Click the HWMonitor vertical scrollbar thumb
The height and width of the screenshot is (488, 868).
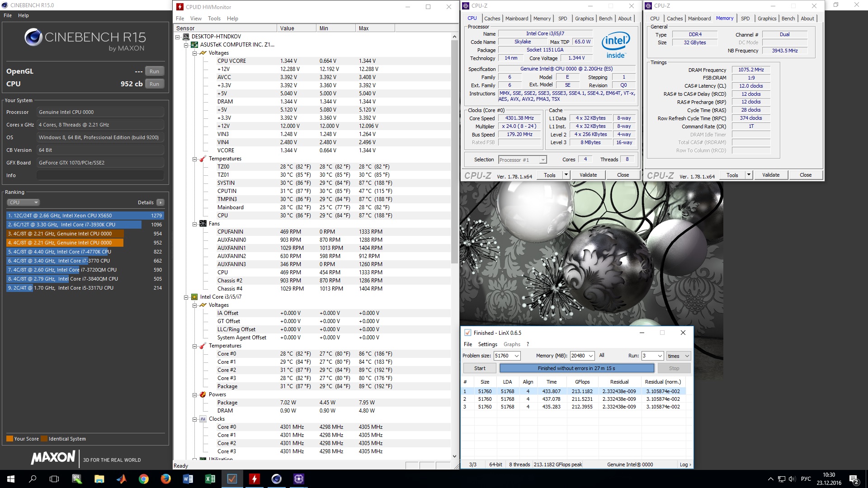[454, 151]
